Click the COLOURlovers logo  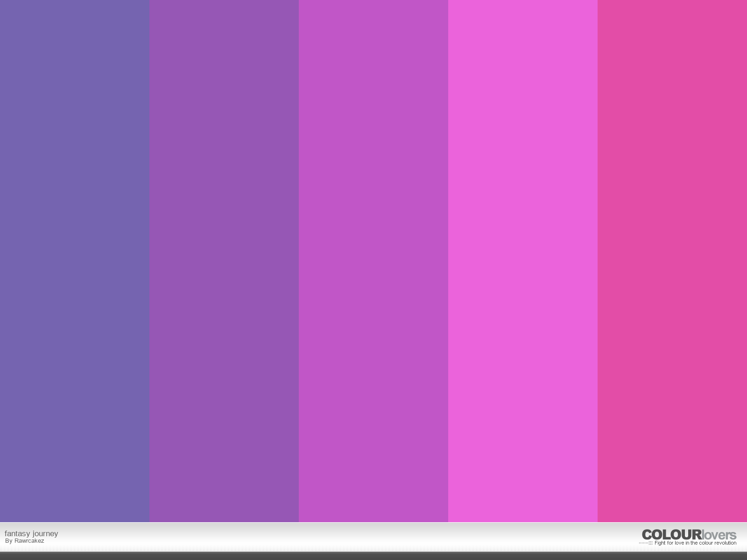[x=689, y=535]
